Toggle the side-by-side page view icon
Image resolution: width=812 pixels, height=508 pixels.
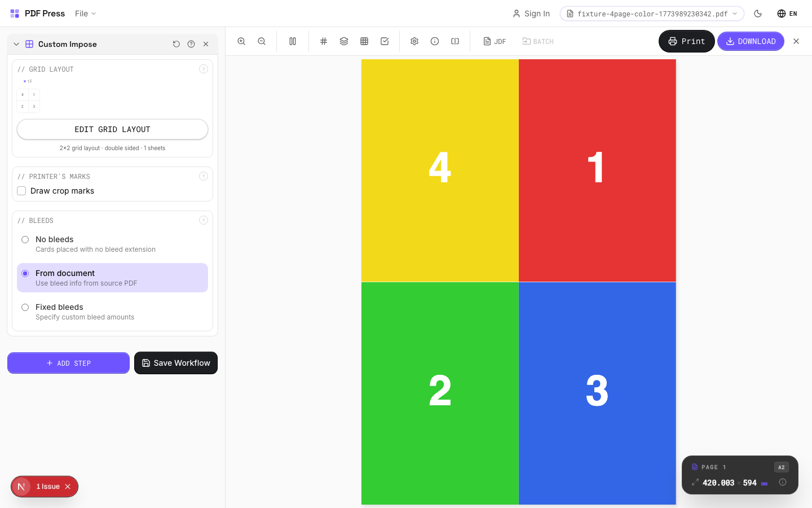click(293, 41)
